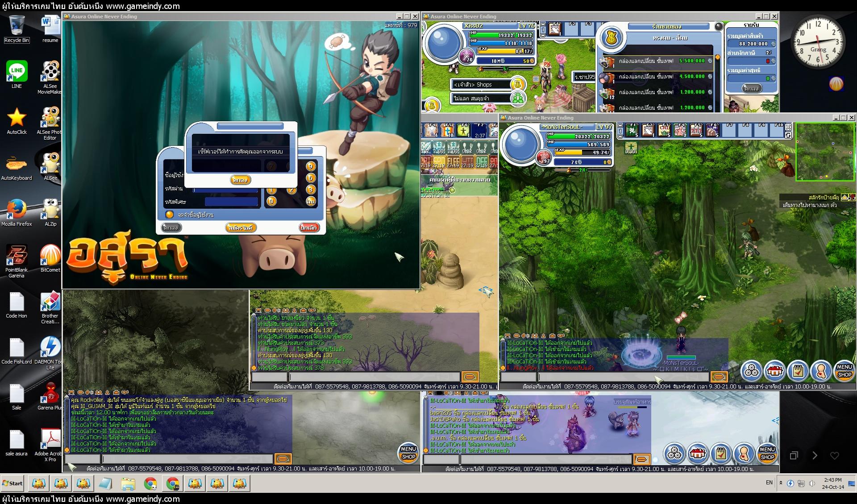Click the <เจ้าสัว> Shops money bag icon

[x=518, y=84]
